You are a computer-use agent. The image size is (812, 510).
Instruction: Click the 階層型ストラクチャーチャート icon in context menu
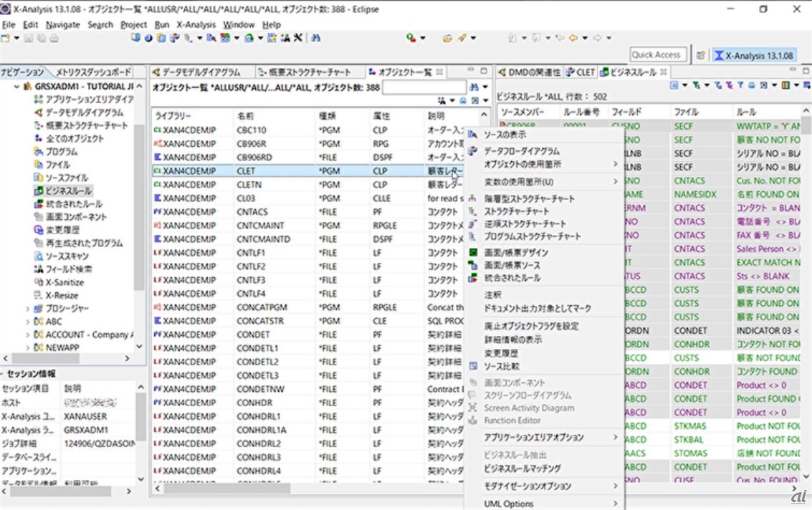coord(472,198)
